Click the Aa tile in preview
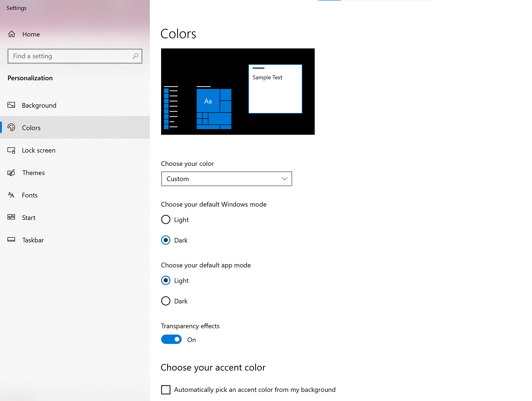Image resolution: width=532 pixels, height=401 pixels. (208, 101)
